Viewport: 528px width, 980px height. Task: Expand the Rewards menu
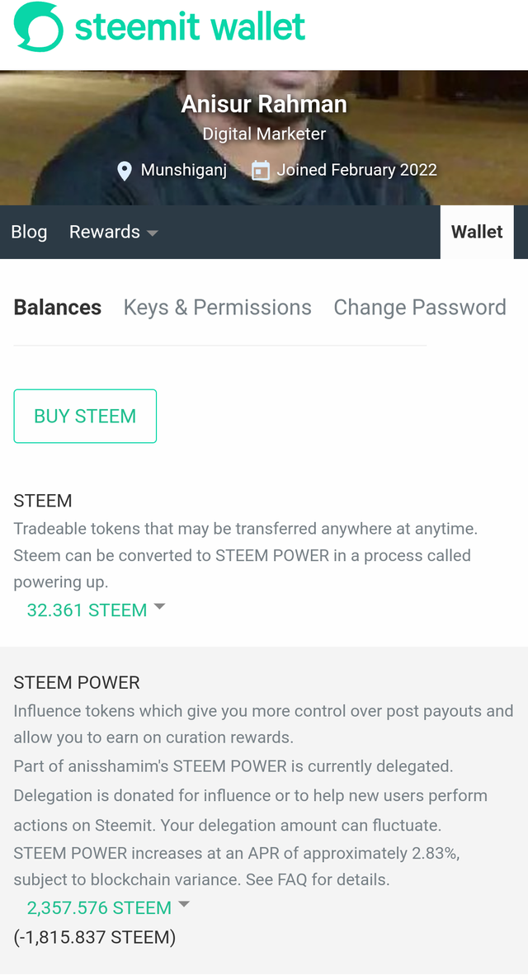[x=105, y=232]
